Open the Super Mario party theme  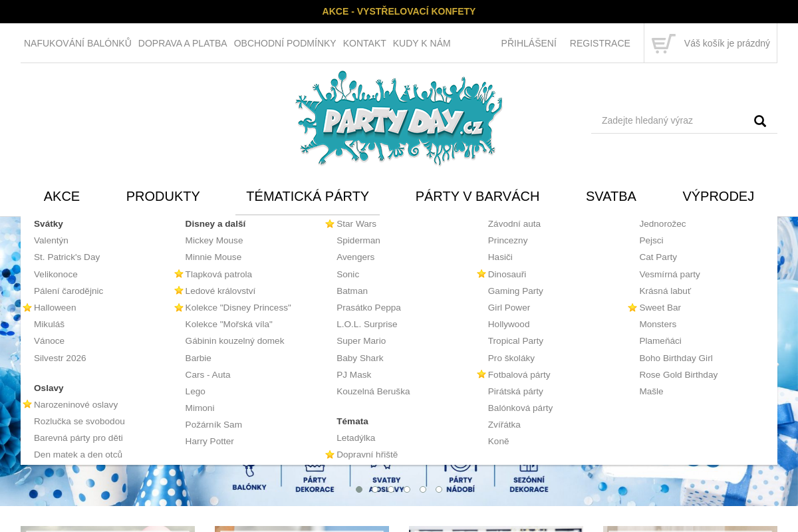click(361, 340)
